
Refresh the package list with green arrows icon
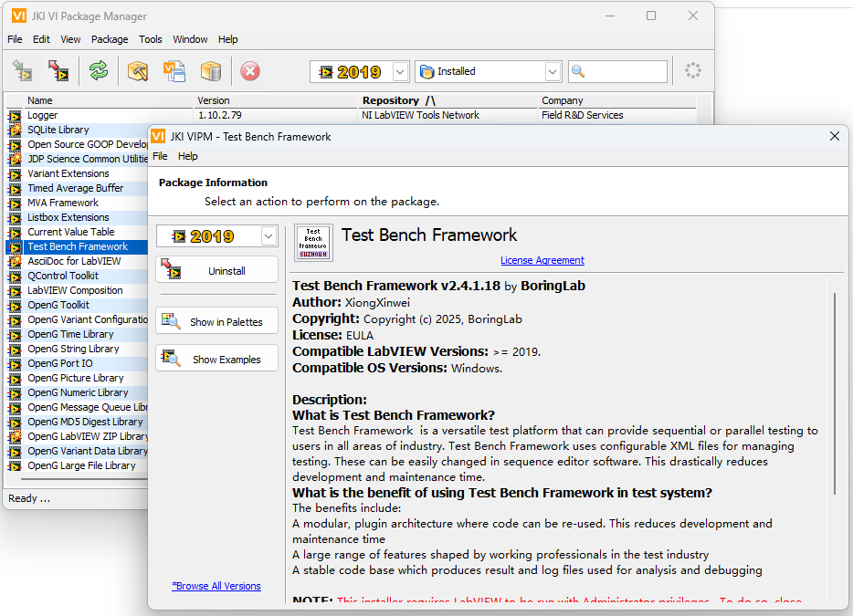pyautogui.click(x=99, y=71)
